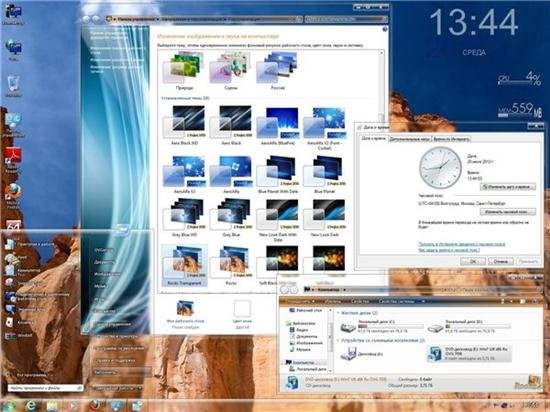Click Свойства системы in Explorer toolbar
The width and height of the screenshot is (550, 412).
[x=396, y=302]
